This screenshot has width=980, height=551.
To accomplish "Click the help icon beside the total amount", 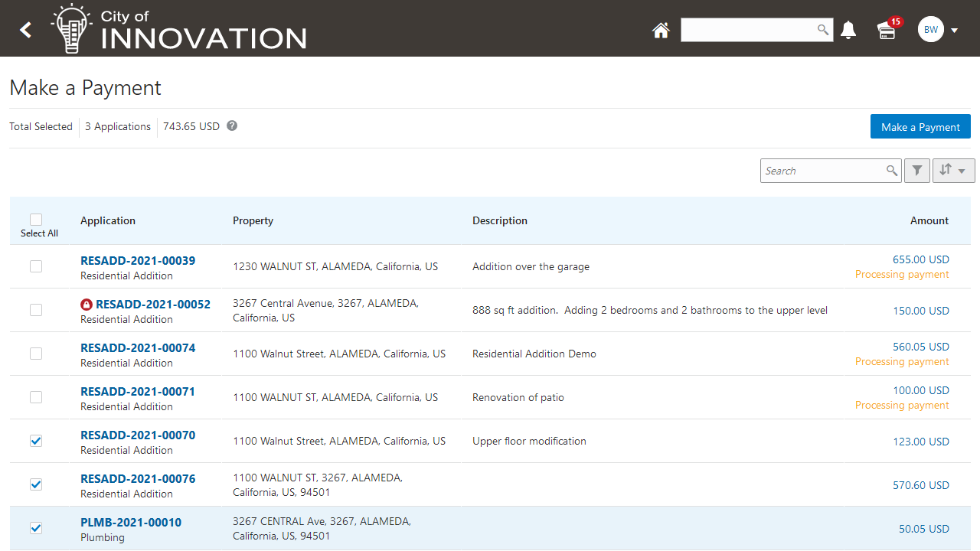I will [231, 126].
